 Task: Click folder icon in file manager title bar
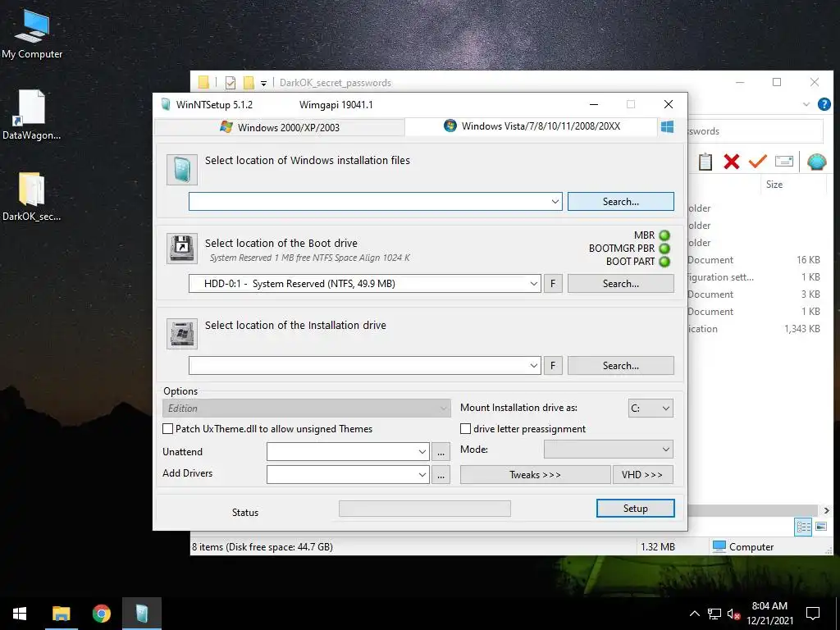coord(204,83)
